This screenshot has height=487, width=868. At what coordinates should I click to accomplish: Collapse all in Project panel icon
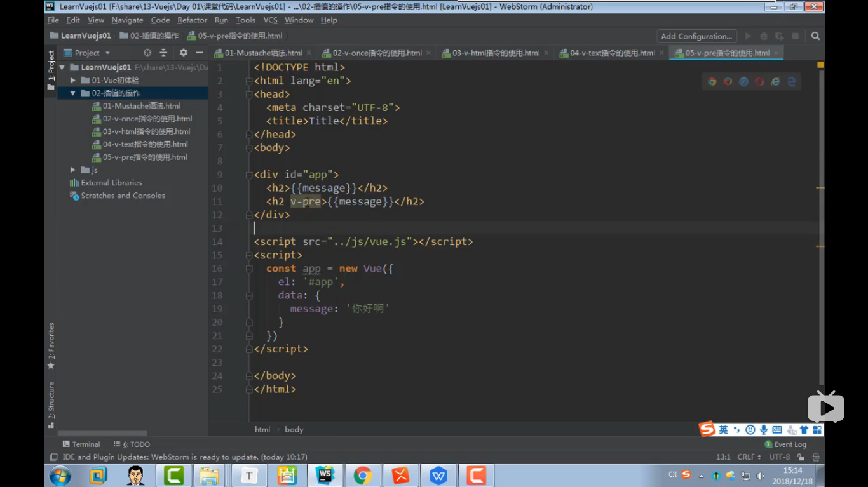[163, 53]
